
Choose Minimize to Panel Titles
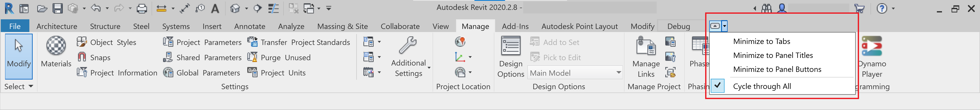pos(773,55)
